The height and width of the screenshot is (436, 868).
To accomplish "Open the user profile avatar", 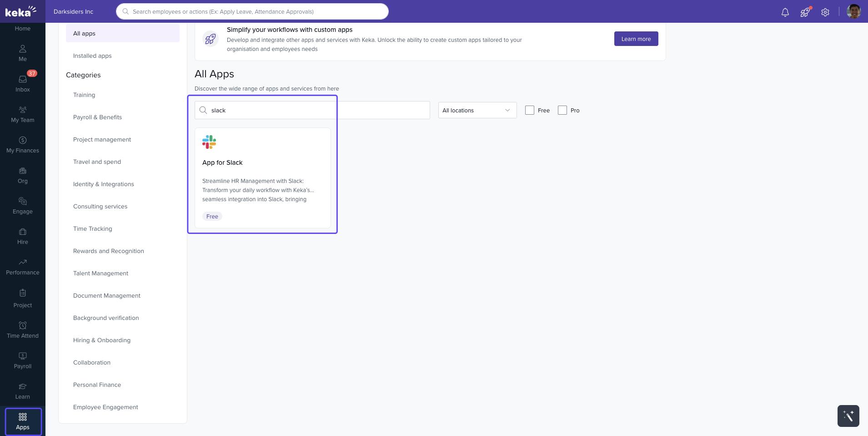I will 853,11.
